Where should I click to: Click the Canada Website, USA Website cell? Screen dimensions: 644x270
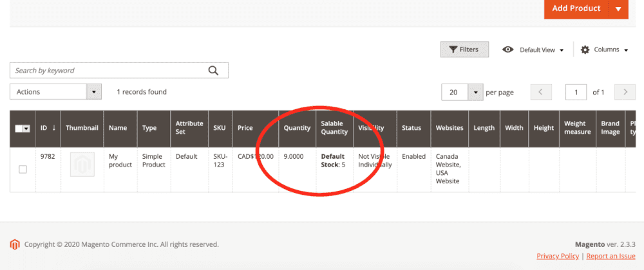(x=448, y=169)
